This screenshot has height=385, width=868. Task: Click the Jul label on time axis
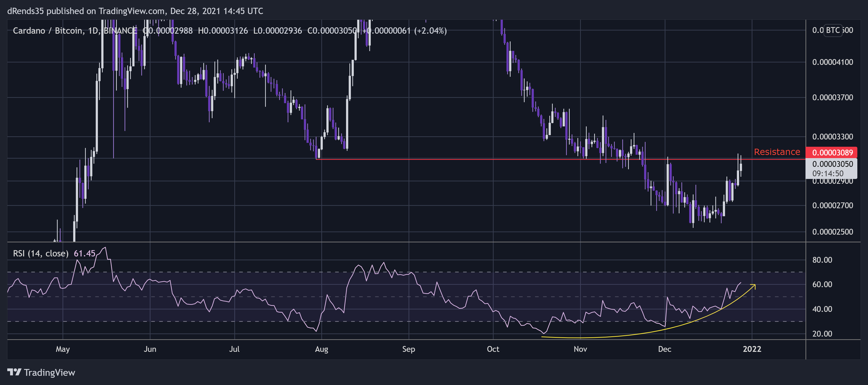tap(234, 349)
